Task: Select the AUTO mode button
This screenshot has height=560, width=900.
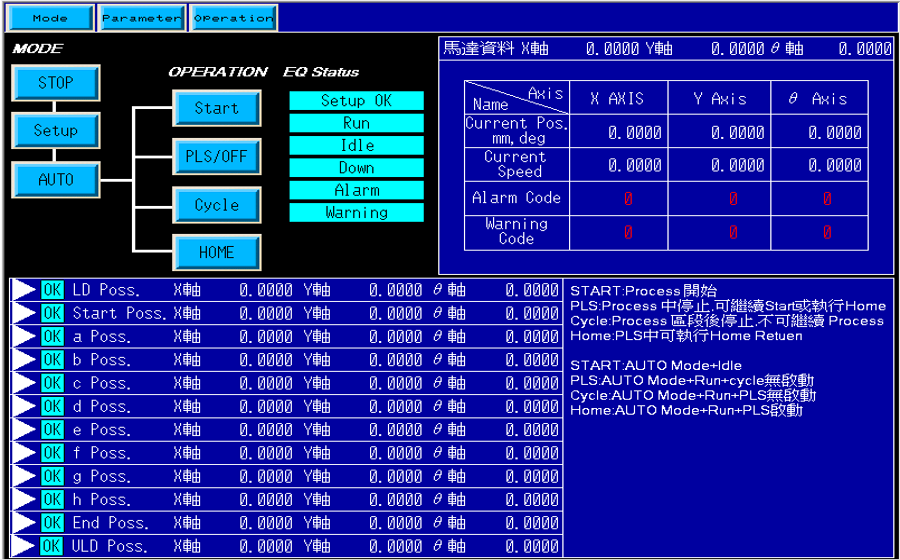Action: pos(56,180)
